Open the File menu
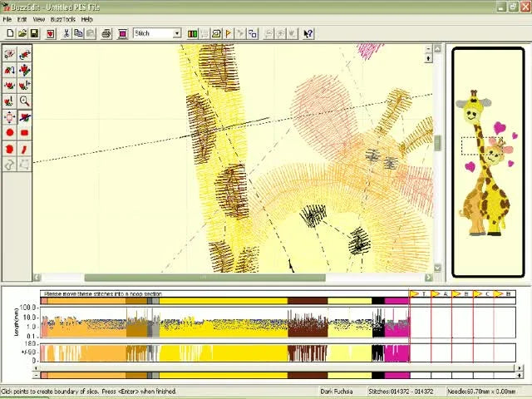This screenshot has width=532, height=399. 7,19
